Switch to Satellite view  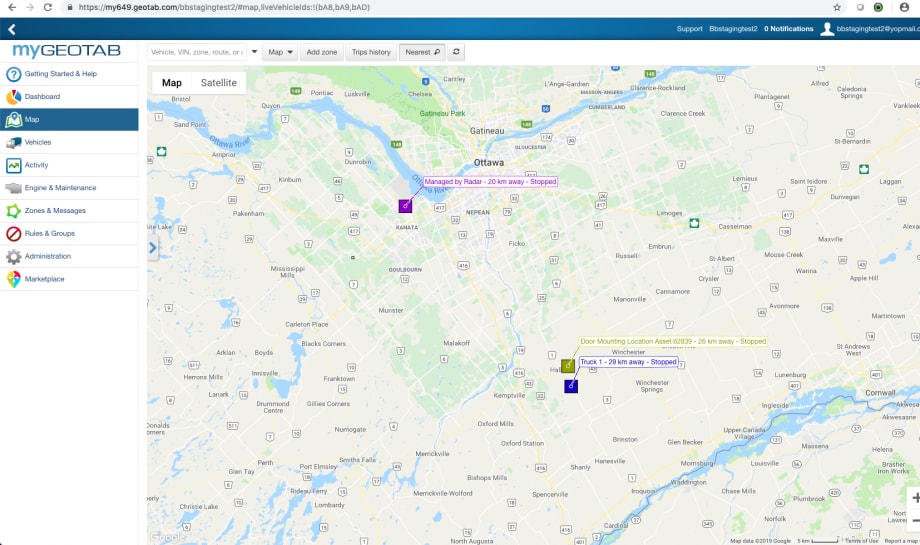(218, 83)
